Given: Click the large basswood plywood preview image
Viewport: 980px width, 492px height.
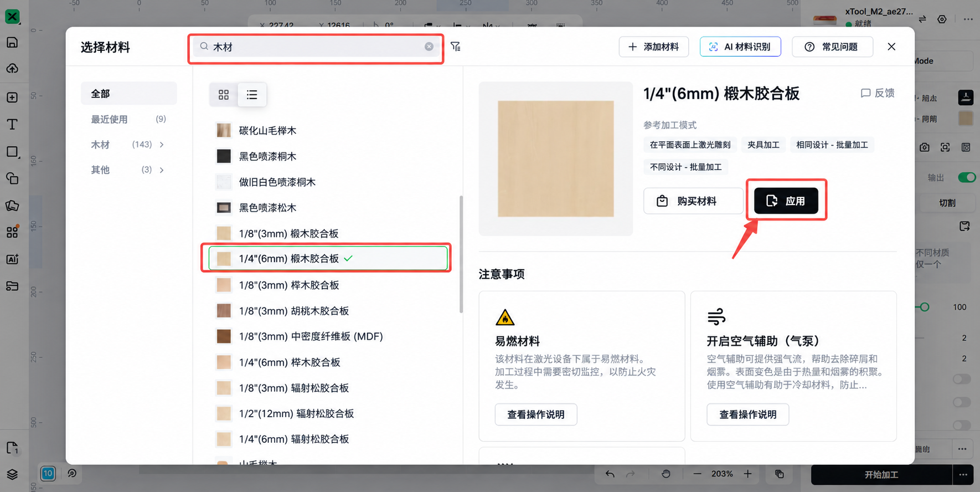Looking at the screenshot, I should click(556, 159).
